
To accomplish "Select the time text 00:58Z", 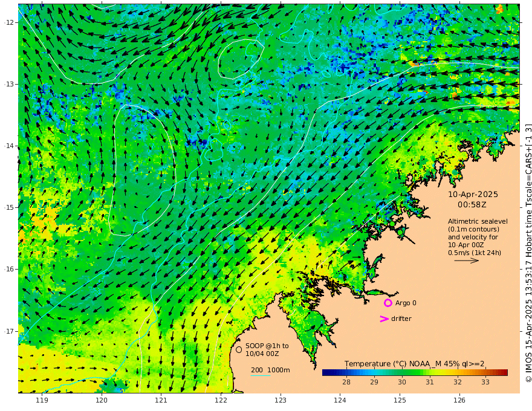I will [x=472, y=205].
